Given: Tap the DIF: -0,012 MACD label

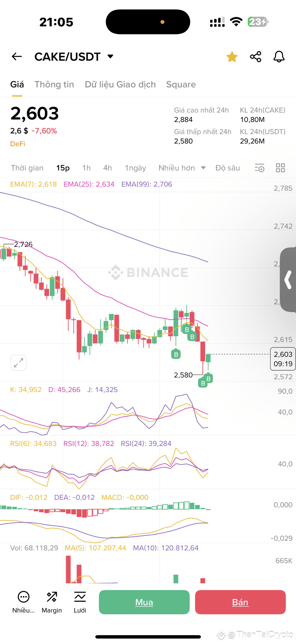Looking at the screenshot, I should point(29,497).
